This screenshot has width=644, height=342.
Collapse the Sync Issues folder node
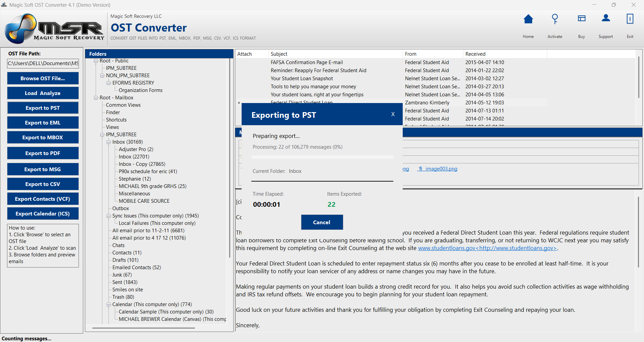click(108, 216)
